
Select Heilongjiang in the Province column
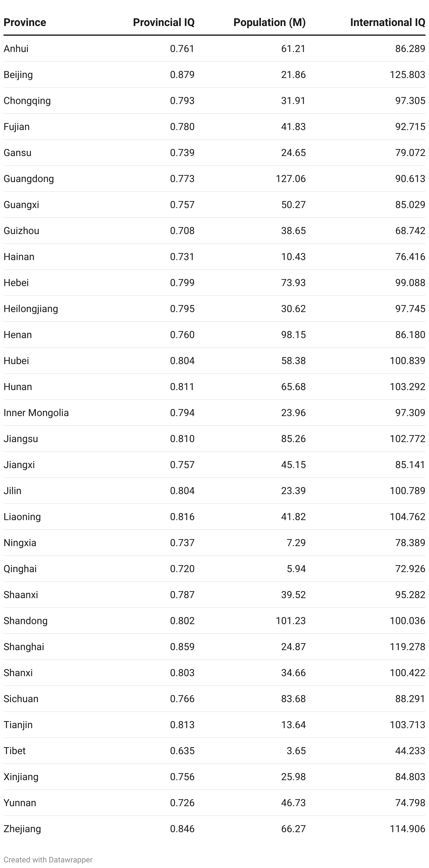31,309
